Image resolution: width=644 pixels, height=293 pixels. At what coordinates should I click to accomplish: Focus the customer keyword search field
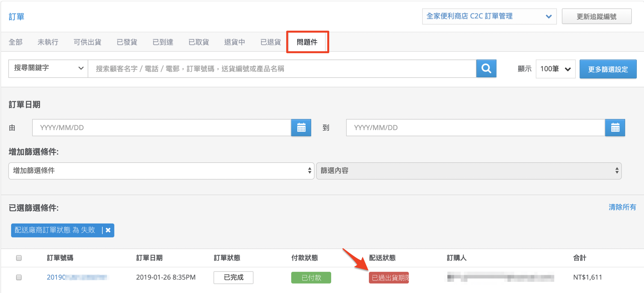pos(282,69)
